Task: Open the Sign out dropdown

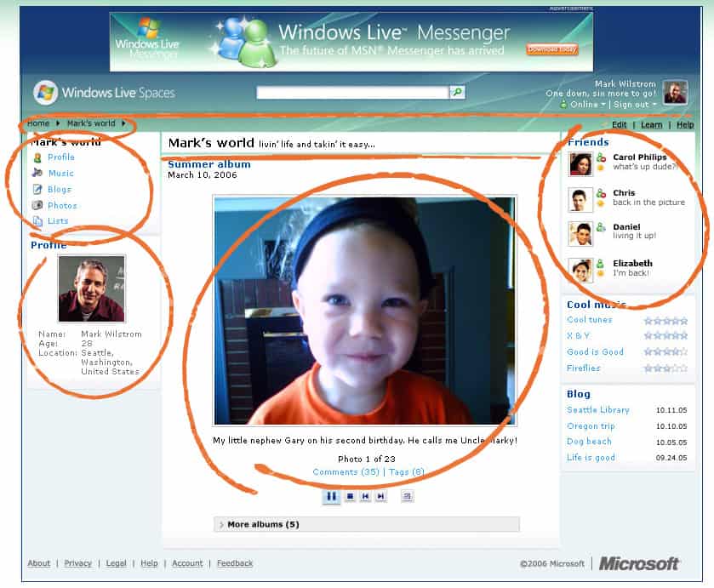Action: pyautogui.click(x=635, y=105)
